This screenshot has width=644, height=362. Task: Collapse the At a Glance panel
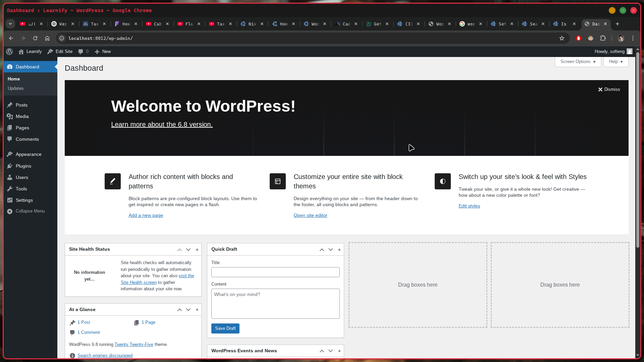tap(197, 309)
